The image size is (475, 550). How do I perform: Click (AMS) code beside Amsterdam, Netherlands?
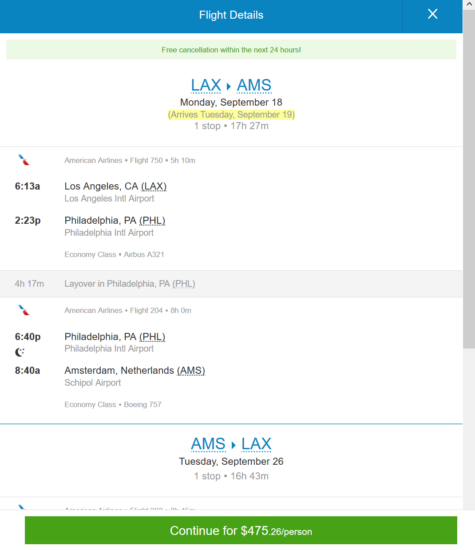click(x=191, y=371)
